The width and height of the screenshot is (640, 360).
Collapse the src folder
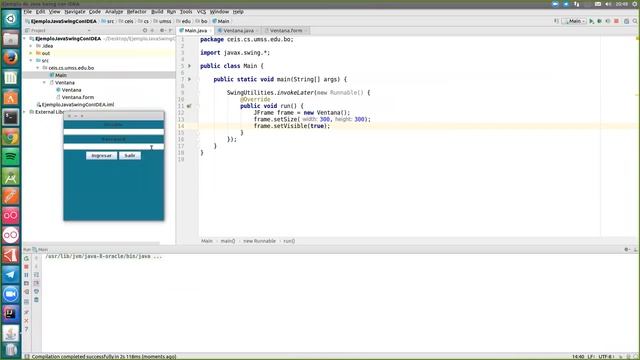point(31,60)
